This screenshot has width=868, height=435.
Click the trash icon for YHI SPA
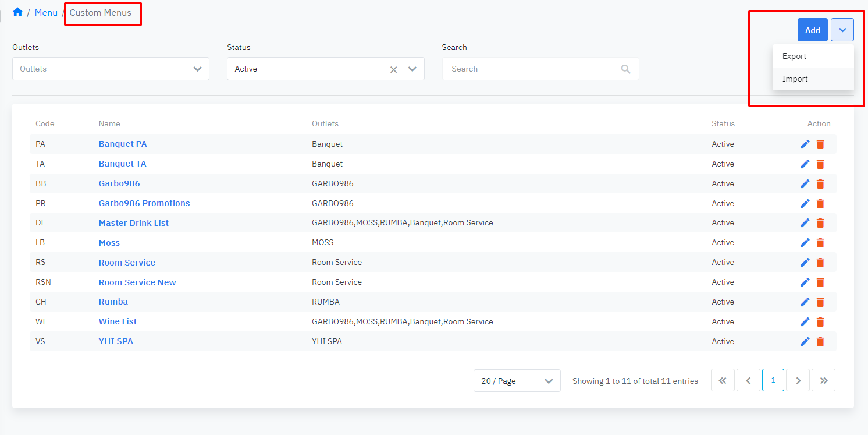point(820,342)
